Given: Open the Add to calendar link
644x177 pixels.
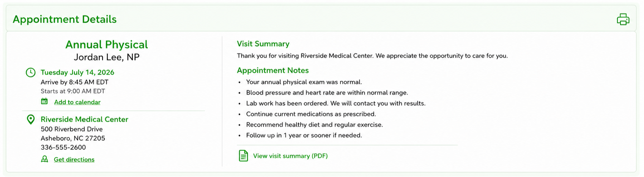Looking at the screenshot, I should click(77, 102).
